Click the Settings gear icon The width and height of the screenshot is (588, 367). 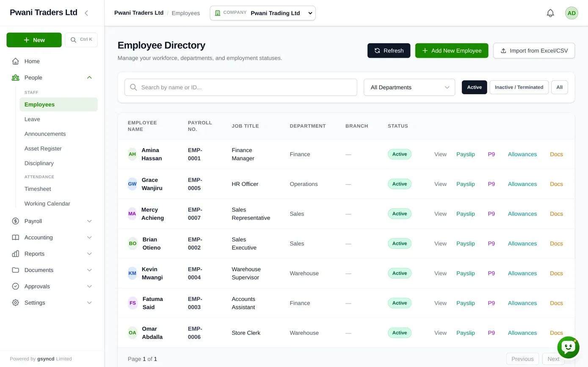[x=16, y=303]
